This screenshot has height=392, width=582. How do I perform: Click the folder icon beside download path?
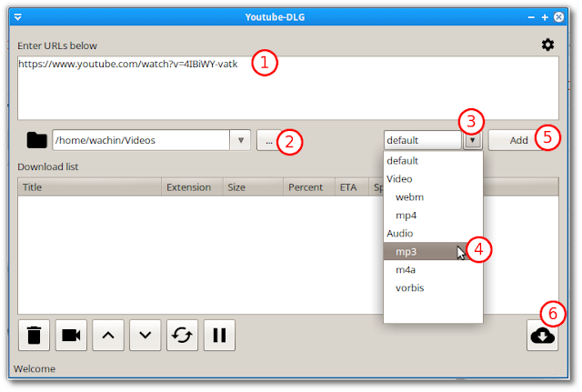point(36,140)
